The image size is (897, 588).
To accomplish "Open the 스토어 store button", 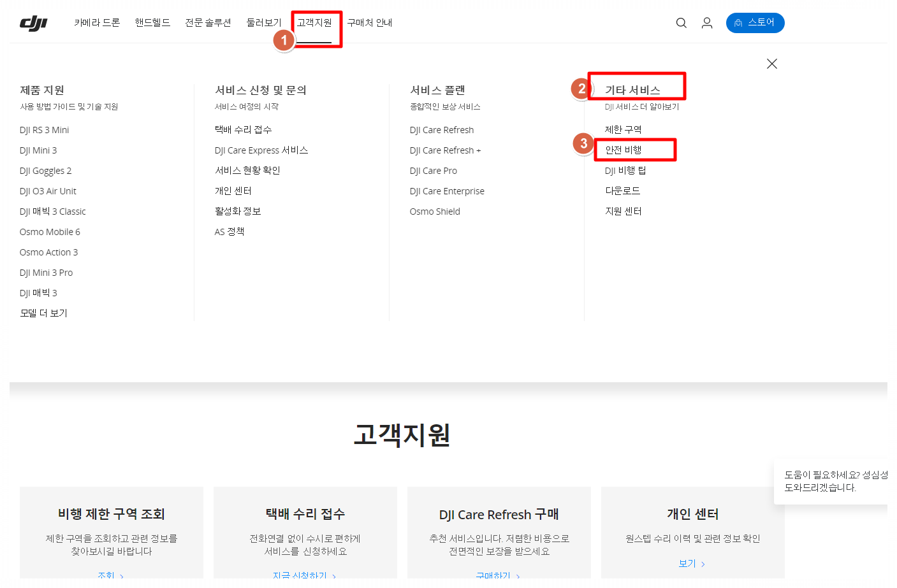I will (x=755, y=23).
